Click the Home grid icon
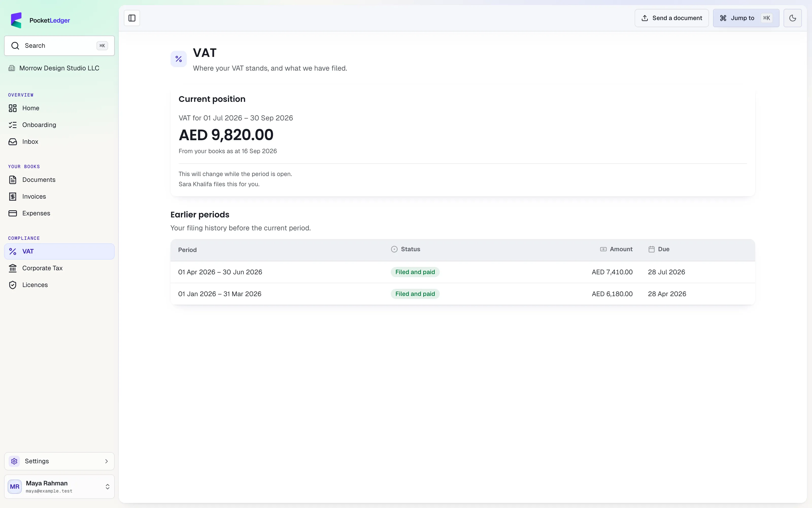This screenshot has height=508, width=812. pos(13,108)
